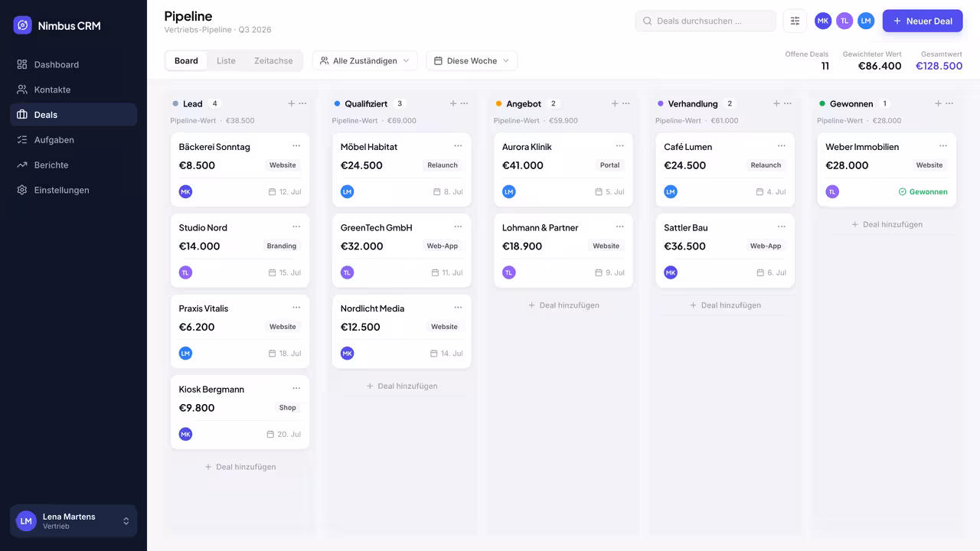Open the Lohmann & Partner deal title
The width and height of the screenshot is (980, 551).
coord(540,227)
